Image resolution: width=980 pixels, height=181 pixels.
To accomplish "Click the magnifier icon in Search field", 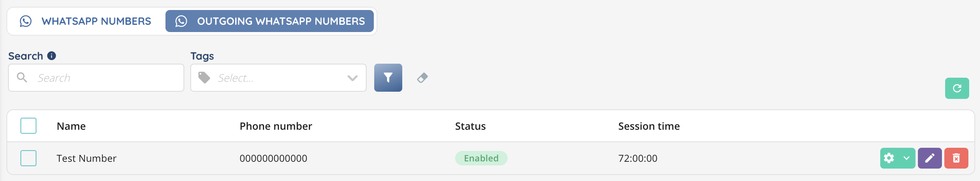I will point(22,78).
